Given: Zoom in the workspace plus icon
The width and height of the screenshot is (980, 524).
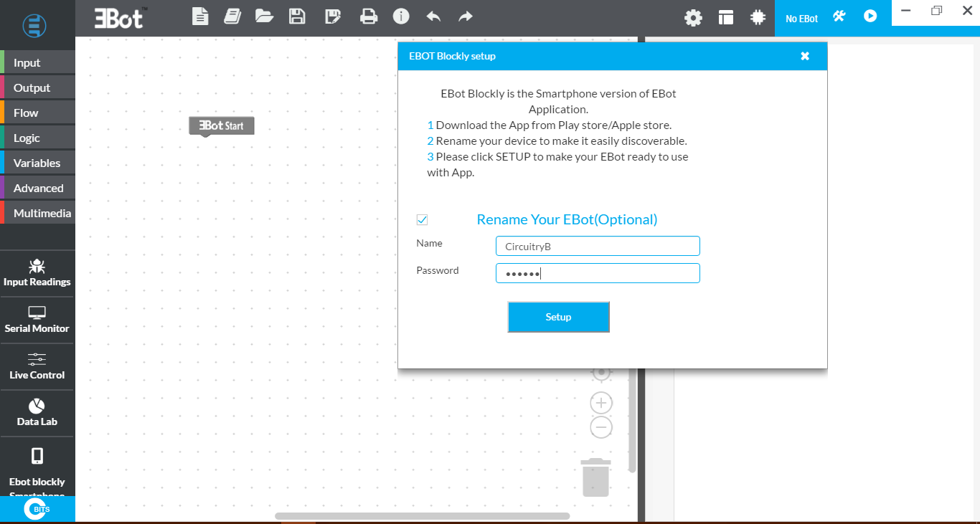Looking at the screenshot, I should tap(601, 403).
